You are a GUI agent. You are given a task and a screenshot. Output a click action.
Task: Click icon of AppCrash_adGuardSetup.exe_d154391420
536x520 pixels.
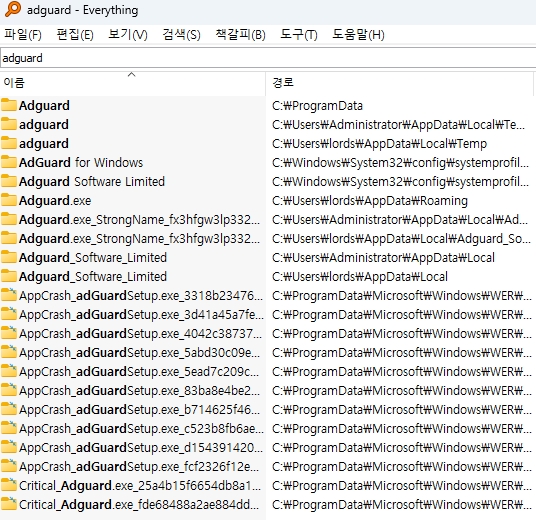coord(9,447)
